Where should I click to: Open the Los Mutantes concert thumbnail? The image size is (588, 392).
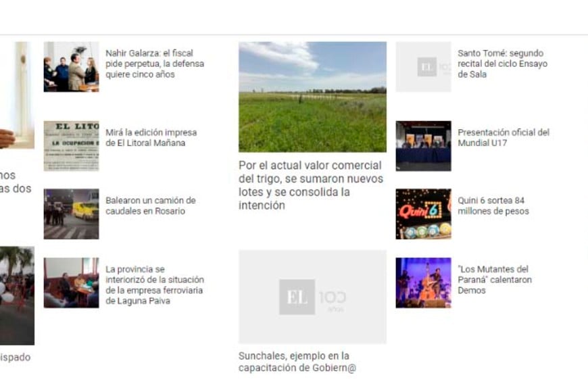(x=423, y=283)
